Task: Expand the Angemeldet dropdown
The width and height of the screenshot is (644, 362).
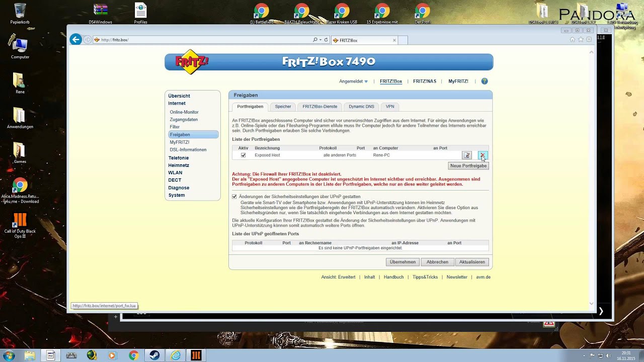Action: (353, 81)
